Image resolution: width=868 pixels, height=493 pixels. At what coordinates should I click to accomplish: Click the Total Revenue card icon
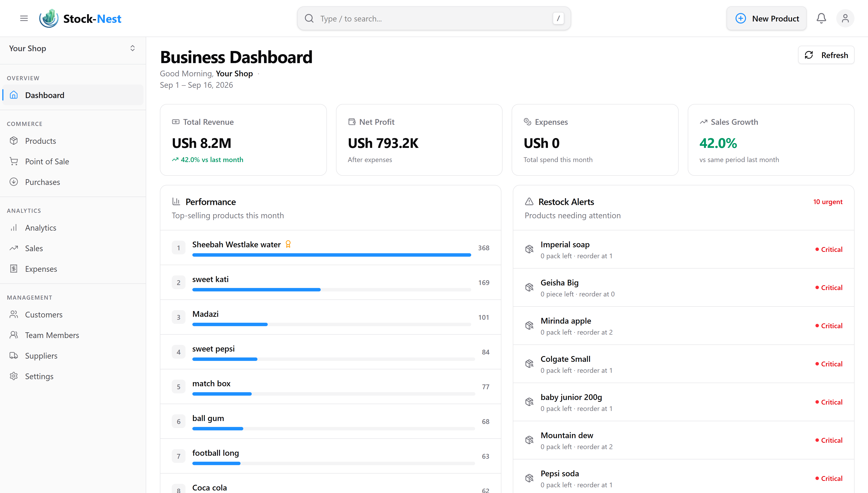176,122
